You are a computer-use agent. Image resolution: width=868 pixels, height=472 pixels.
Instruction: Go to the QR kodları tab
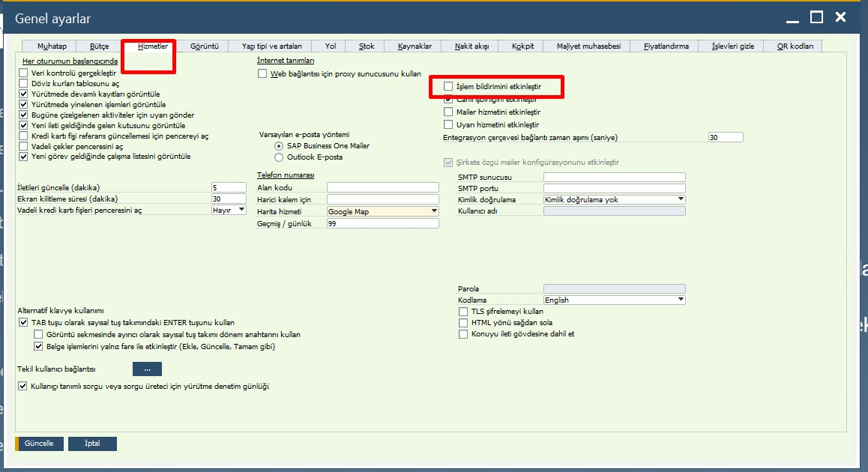(x=794, y=46)
